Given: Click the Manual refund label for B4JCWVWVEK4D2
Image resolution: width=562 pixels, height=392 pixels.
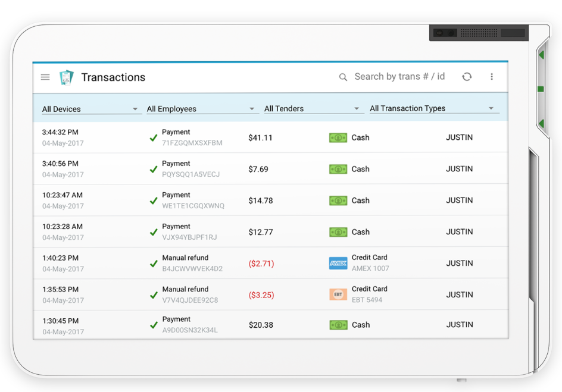Looking at the screenshot, I should pos(185,258).
